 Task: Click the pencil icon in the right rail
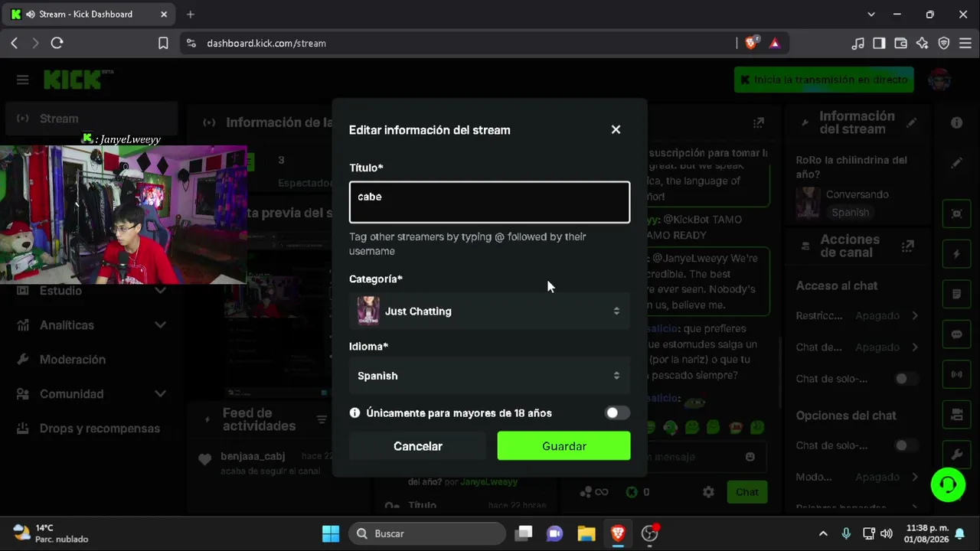click(956, 163)
